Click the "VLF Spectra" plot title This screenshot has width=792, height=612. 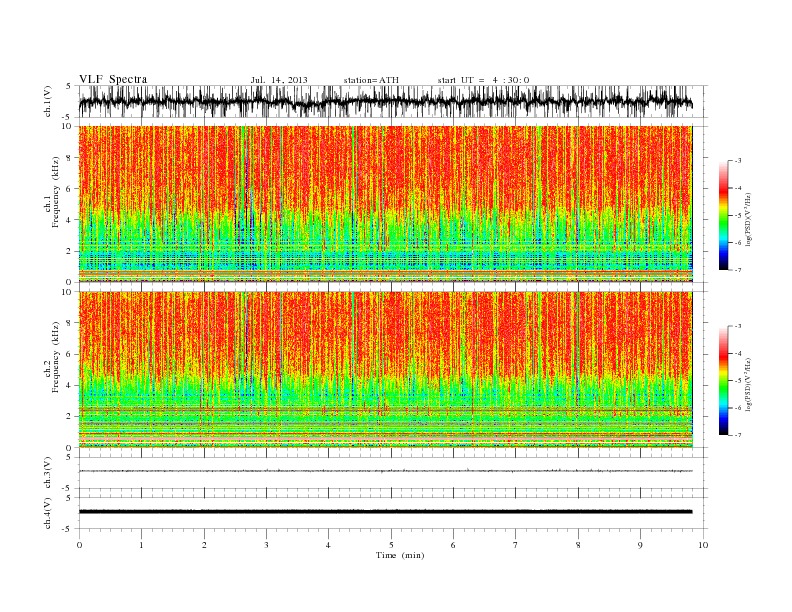pyautogui.click(x=113, y=79)
